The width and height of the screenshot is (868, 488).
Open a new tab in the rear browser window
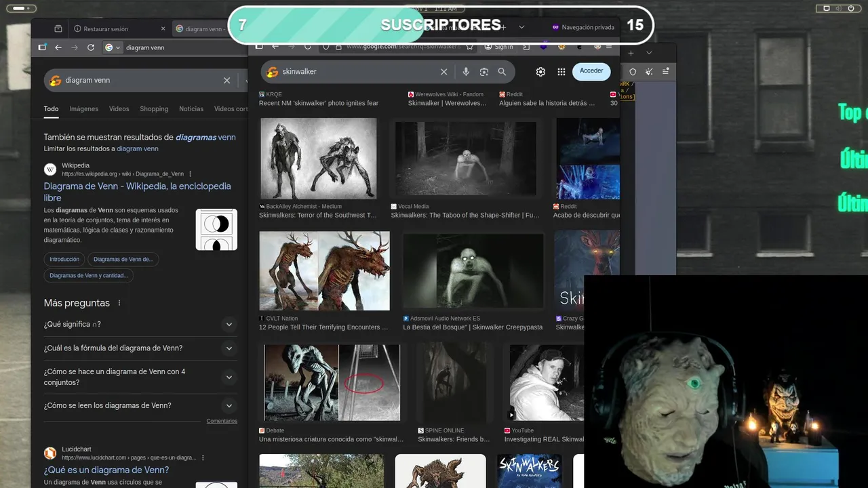point(631,53)
